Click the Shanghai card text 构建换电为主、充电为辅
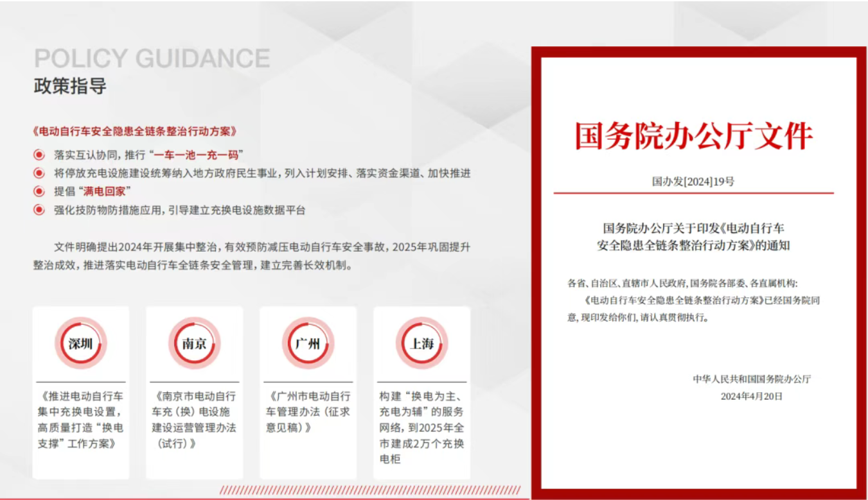The width and height of the screenshot is (868, 500). 421,428
